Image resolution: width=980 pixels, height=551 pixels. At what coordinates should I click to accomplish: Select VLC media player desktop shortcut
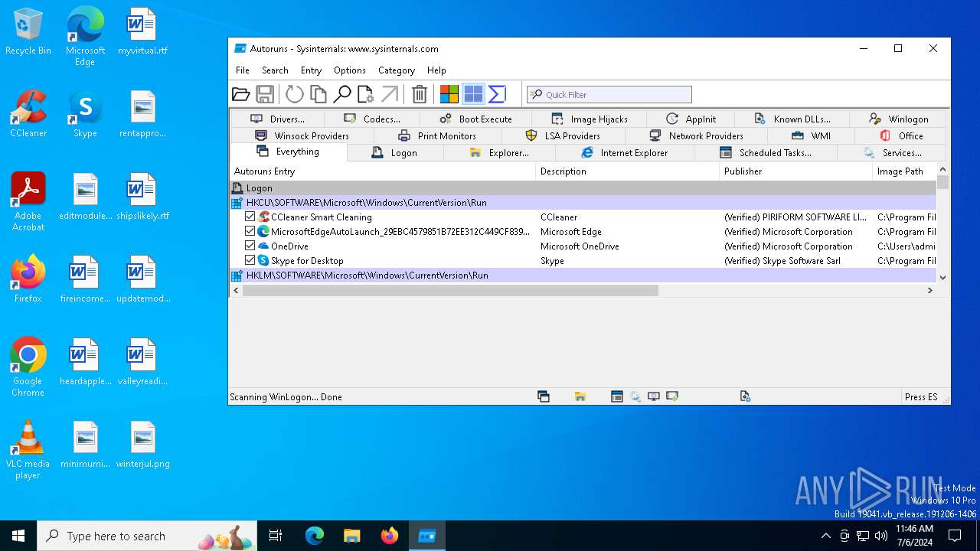coord(28,450)
